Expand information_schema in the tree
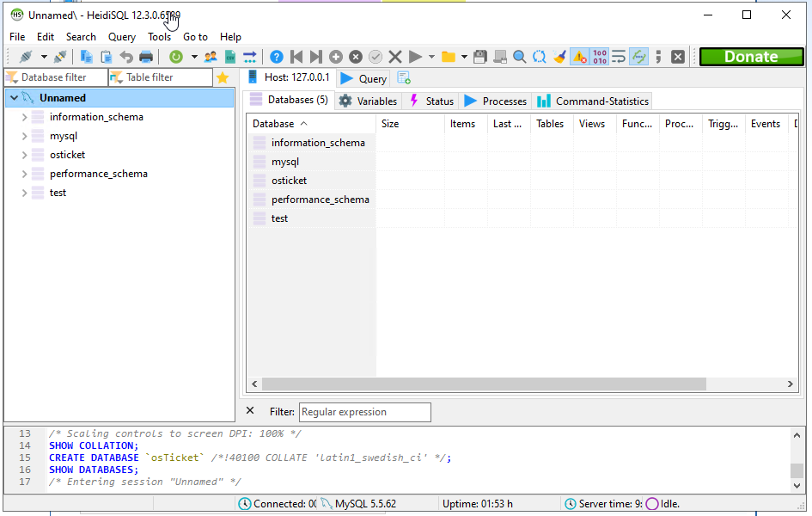The width and height of the screenshot is (812, 516). click(x=24, y=117)
